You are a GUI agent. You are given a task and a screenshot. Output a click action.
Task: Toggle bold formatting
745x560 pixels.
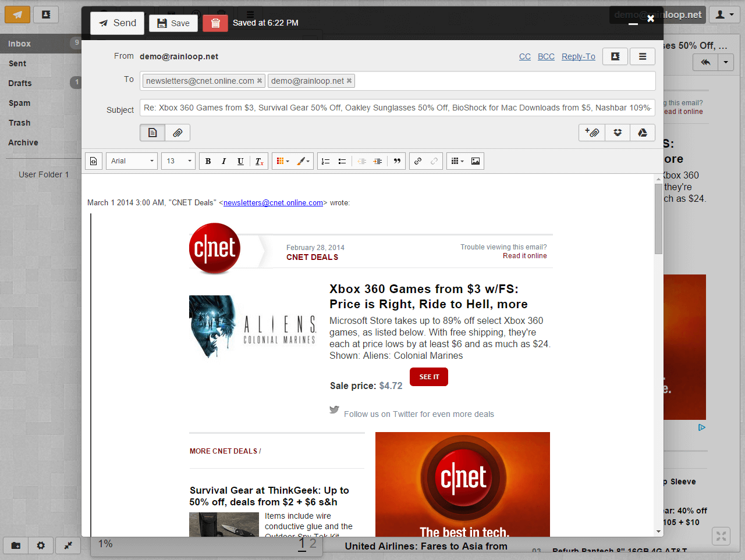(208, 161)
